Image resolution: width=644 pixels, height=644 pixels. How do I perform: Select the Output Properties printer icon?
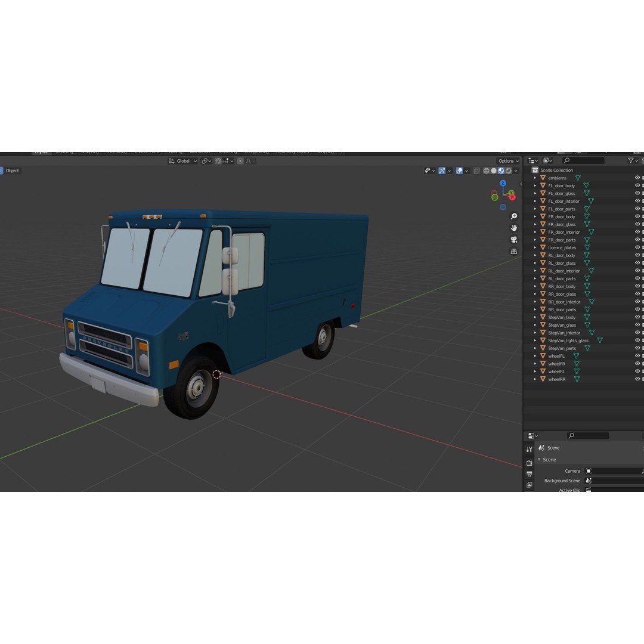530,473
